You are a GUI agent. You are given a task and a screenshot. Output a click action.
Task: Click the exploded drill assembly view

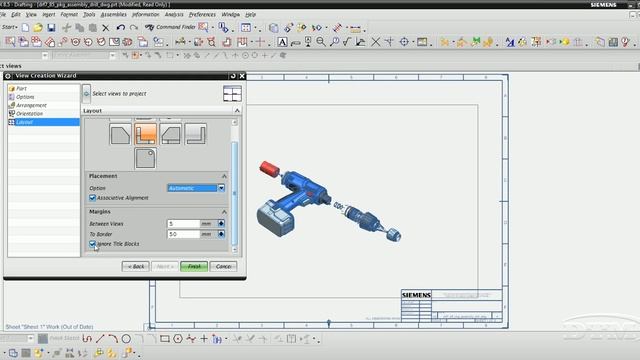pyautogui.click(x=329, y=201)
